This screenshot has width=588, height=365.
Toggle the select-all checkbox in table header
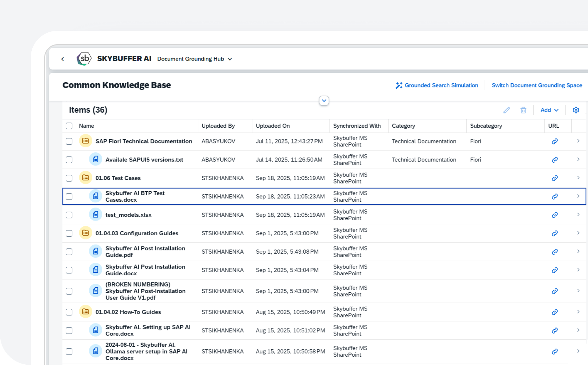coord(69,126)
